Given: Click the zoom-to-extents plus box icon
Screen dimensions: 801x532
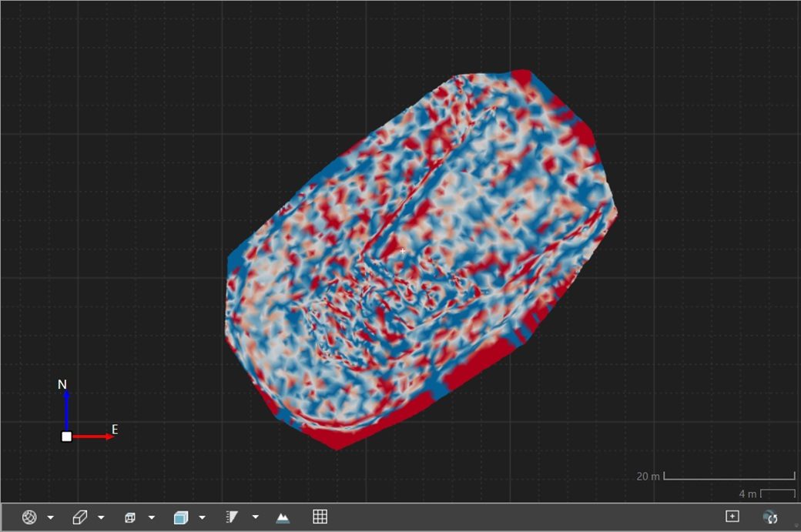Looking at the screenshot, I should [732, 517].
